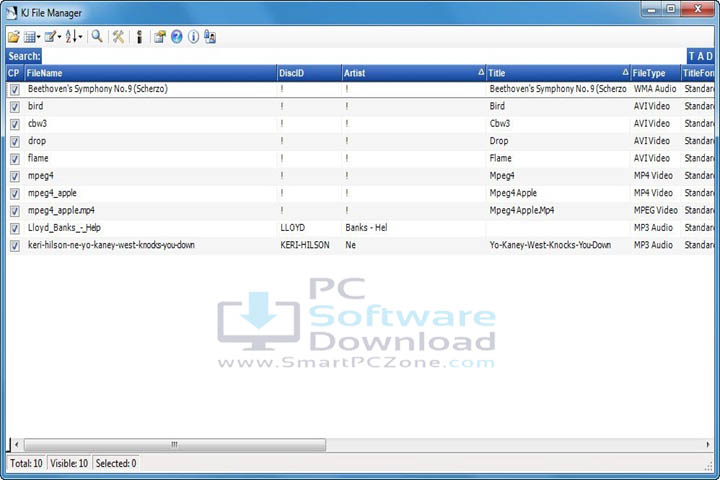Image resolution: width=720 pixels, height=480 pixels.
Task: Open folder icon in toolbar
Action: click(14, 37)
